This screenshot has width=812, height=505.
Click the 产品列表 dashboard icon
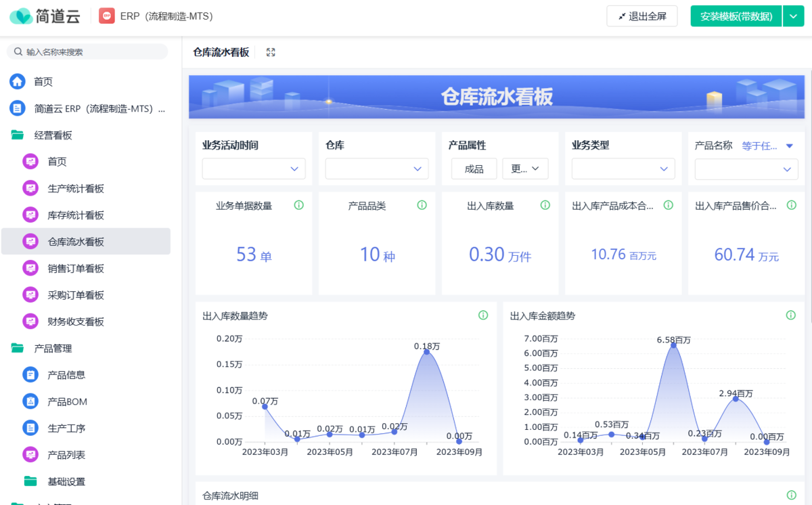click(x=30, y=455)
